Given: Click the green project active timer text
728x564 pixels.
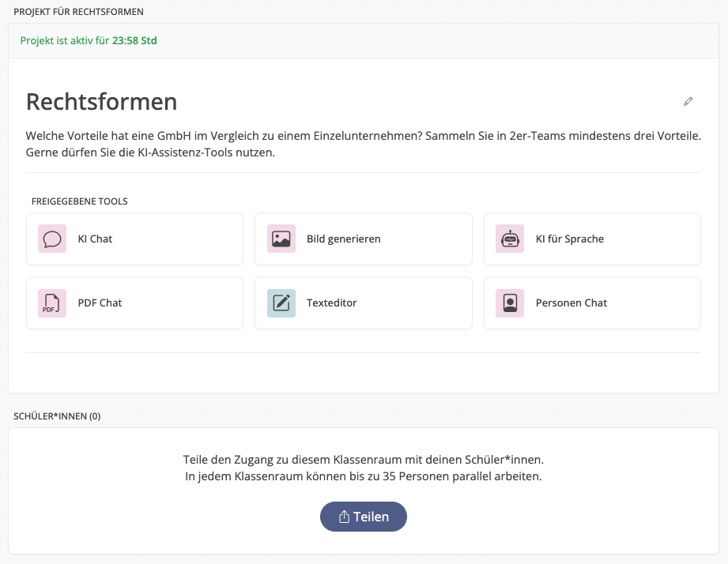Looking at the screenshot, I should (x=89, y=40).
